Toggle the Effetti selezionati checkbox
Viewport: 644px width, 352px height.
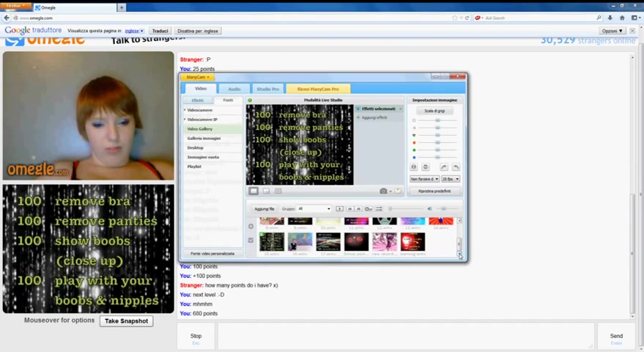[358, 109]
